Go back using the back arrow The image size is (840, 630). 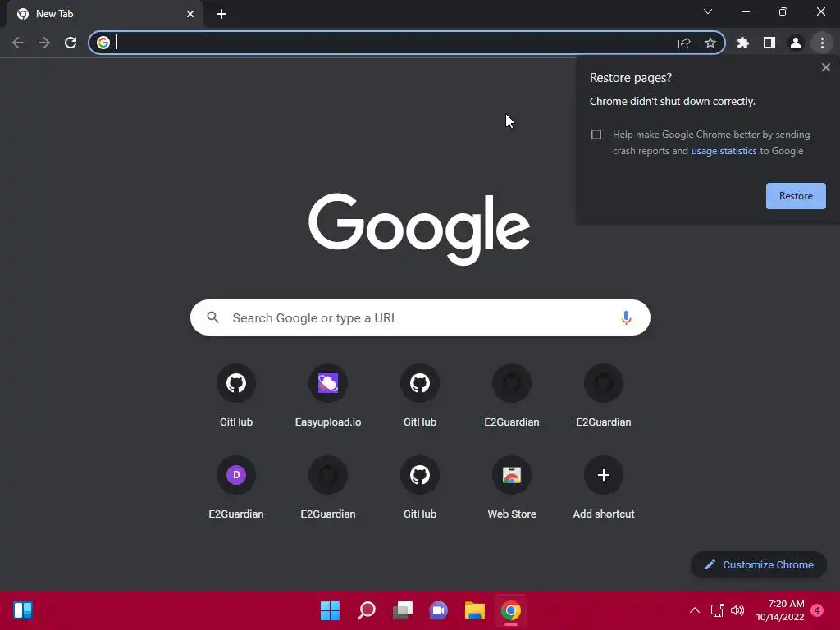(18, 43)
